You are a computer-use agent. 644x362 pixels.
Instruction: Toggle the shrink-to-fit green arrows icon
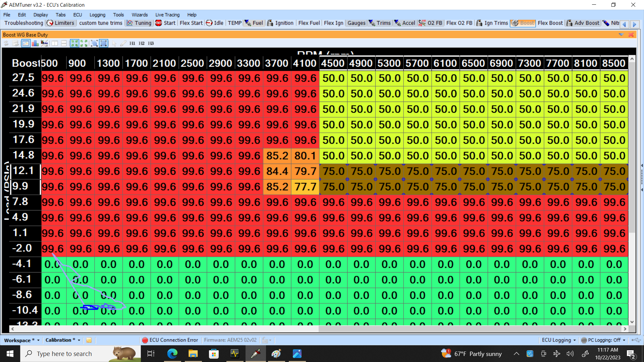point(74,43)
